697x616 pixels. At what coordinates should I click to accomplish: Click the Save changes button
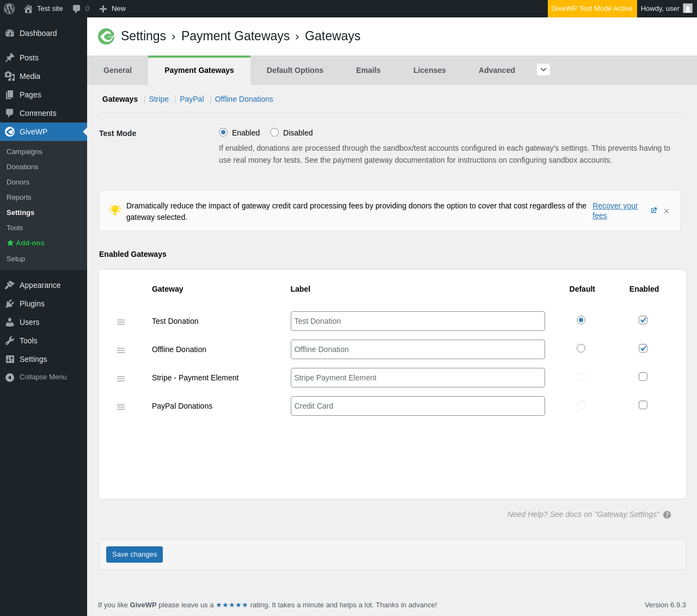[134, 555]
